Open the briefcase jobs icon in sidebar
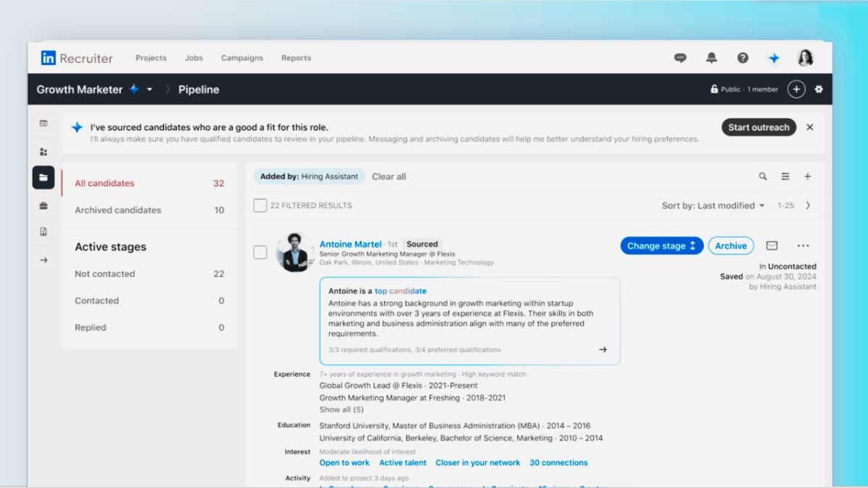The height and width of the screenshot is (488, 868). [43, 205]
